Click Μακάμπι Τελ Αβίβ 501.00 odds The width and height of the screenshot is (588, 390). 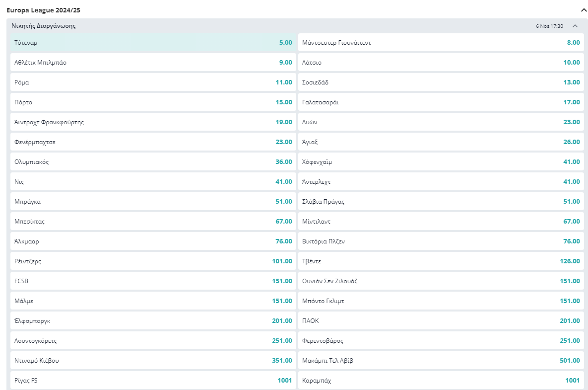pos(441,361)
